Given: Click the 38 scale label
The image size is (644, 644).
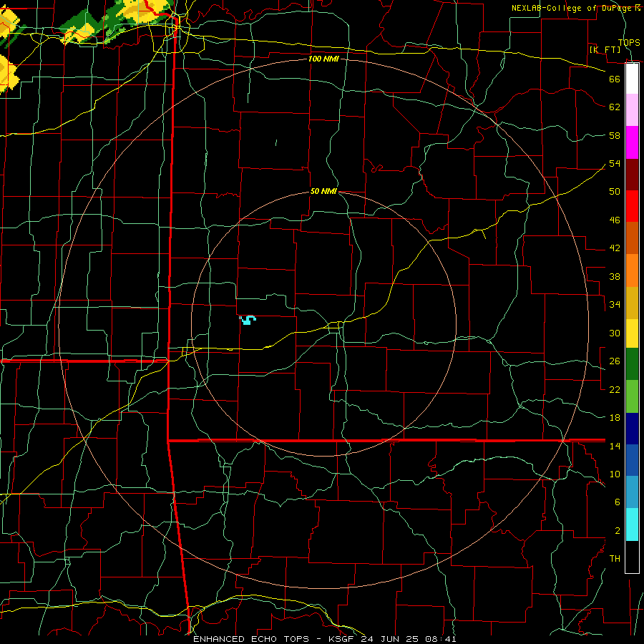Looking at the screenshot, I should (x=615, y=276).
